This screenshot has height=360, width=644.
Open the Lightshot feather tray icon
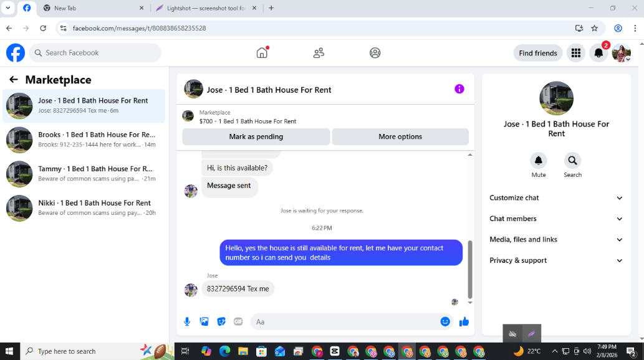pyautogui.click(x=531, y=334)
